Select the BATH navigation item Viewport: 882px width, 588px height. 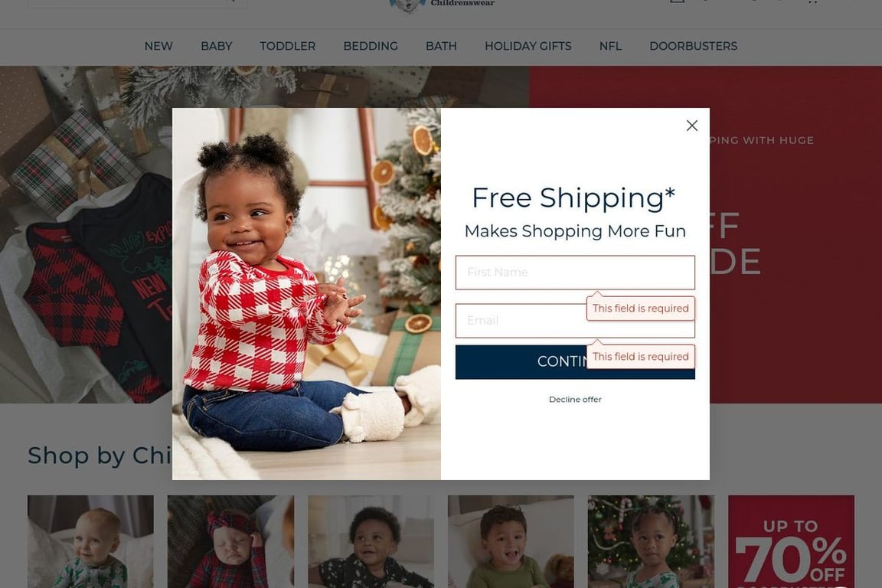(x=441, y=46)
